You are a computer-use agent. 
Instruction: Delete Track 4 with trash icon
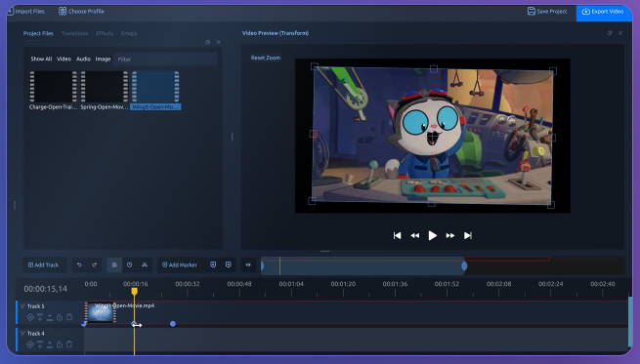click(x=69, y=344)
